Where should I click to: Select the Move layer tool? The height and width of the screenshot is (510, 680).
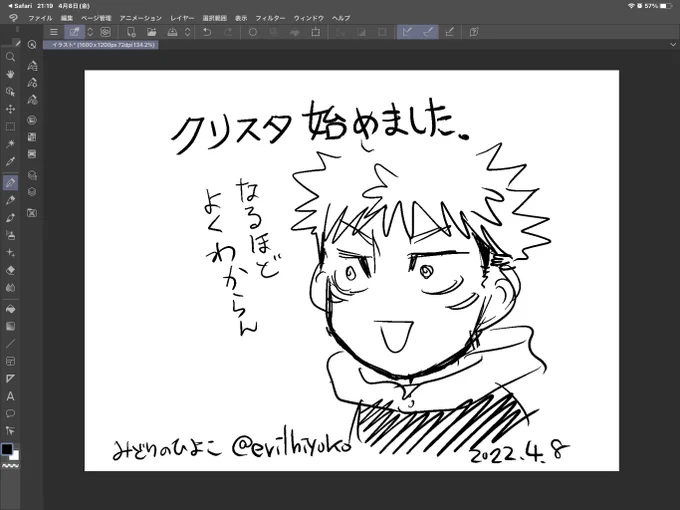coord(10,109)
